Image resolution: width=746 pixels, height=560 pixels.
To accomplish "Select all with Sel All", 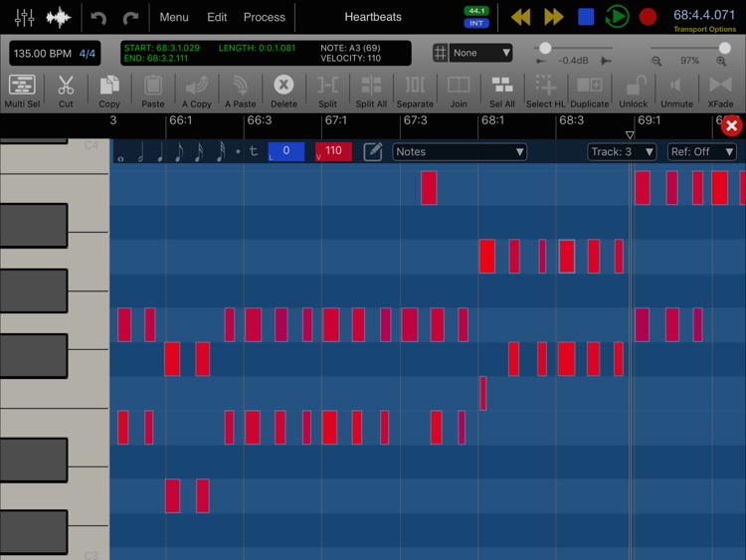I will pos(502,92).
